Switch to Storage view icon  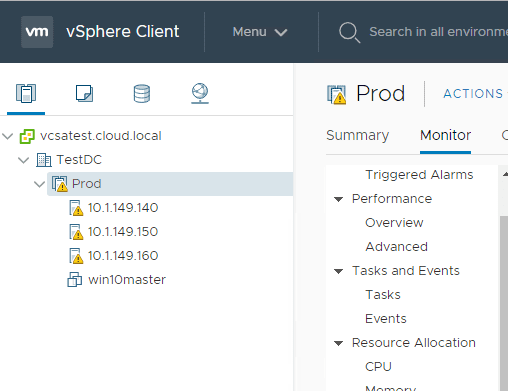point(142,94)
